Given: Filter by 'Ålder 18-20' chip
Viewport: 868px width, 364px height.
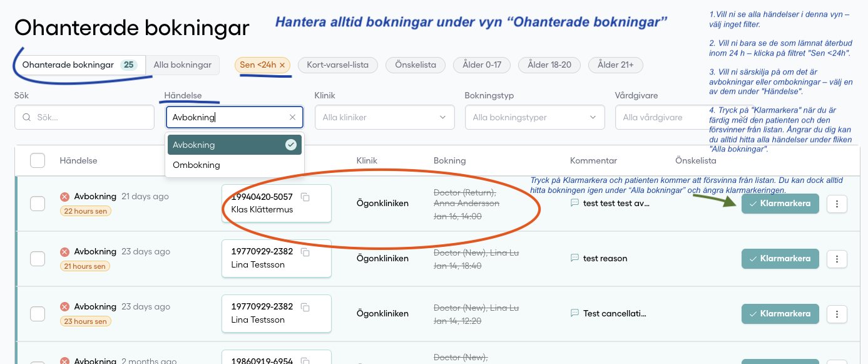Looking at the screenshot, I should [550, 65].
